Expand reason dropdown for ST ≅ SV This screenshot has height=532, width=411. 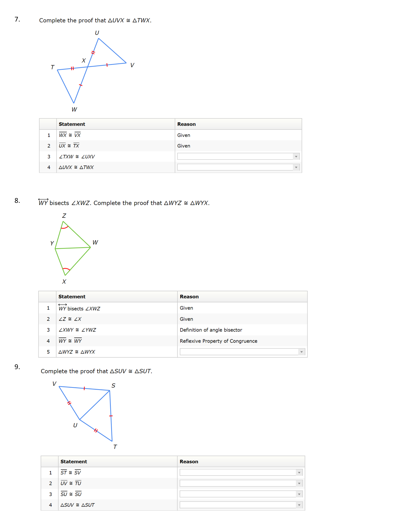tap(241, 473)
